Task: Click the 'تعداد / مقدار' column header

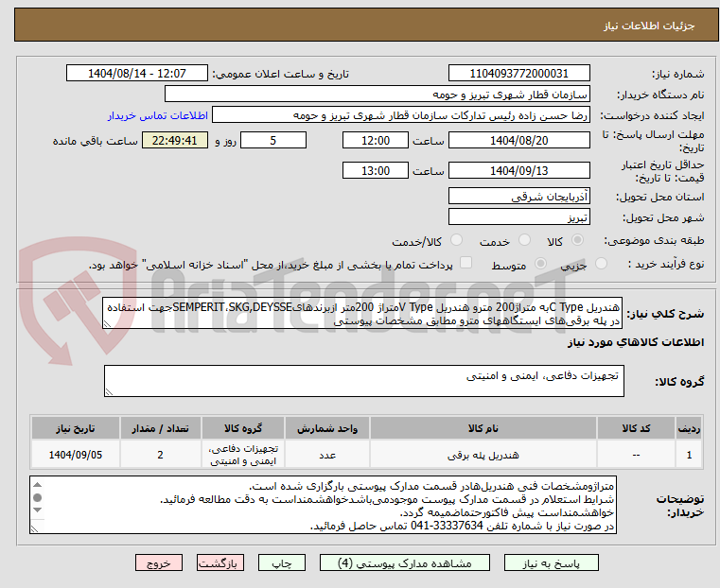Action: [x=160, y=428]
